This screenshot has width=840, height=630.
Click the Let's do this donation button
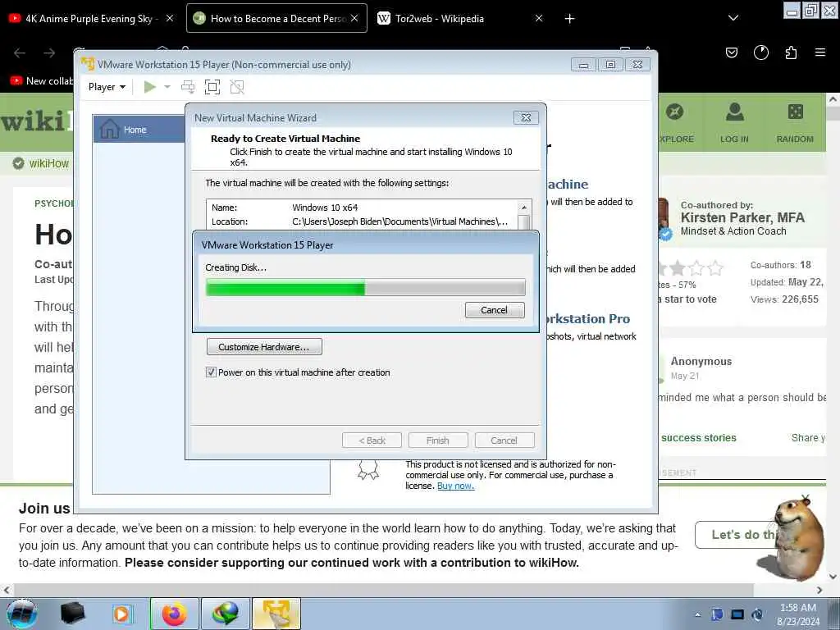pyautogui.click(x=737, y=534)
